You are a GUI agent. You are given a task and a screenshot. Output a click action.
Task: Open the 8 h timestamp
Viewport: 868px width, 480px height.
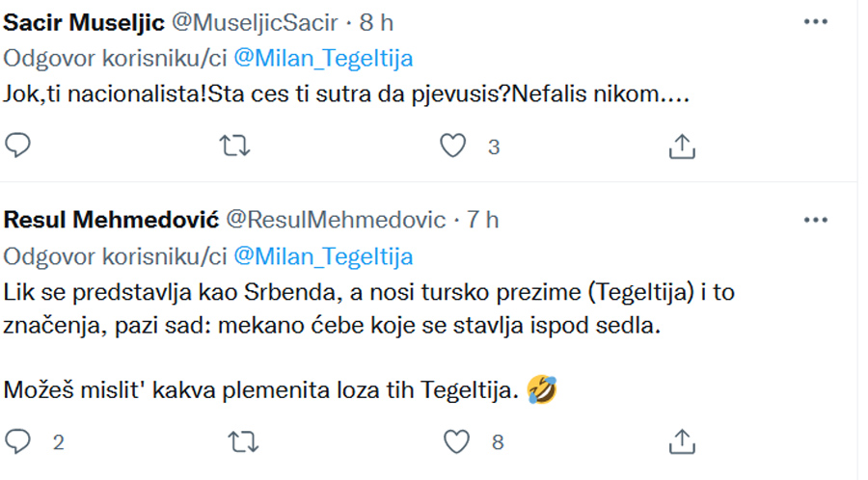[376, 23]
